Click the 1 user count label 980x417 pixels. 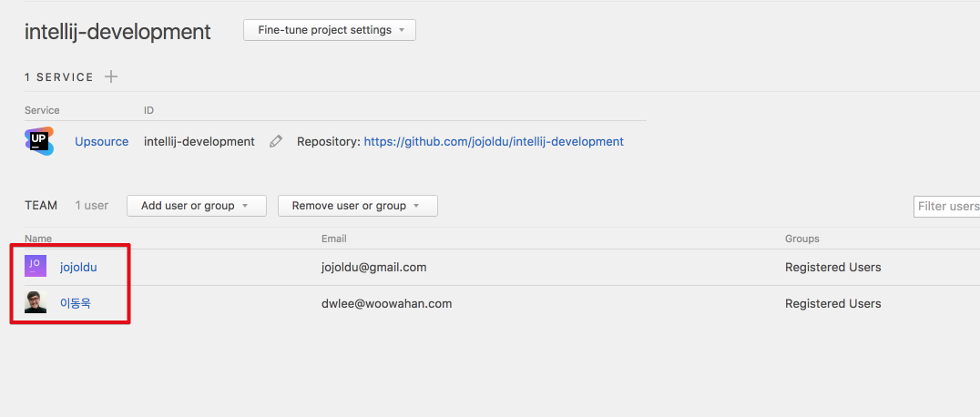pos(92,205)
